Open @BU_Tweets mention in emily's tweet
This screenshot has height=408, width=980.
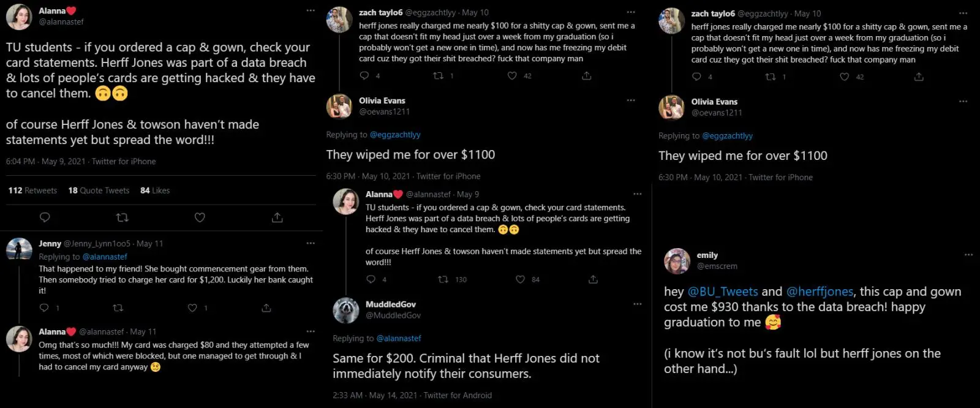(723, 292)
